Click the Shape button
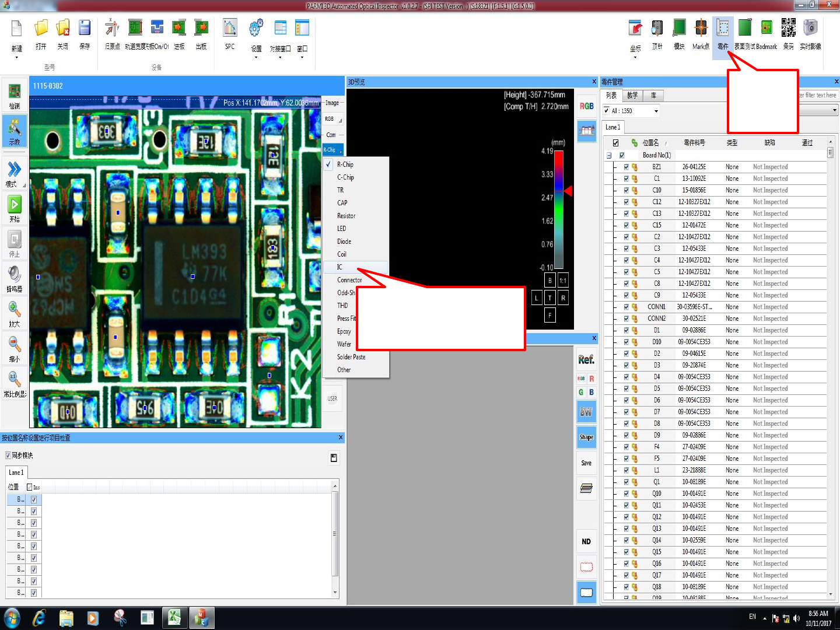Screen dimensions: 840x630 [x=586, y=437]
